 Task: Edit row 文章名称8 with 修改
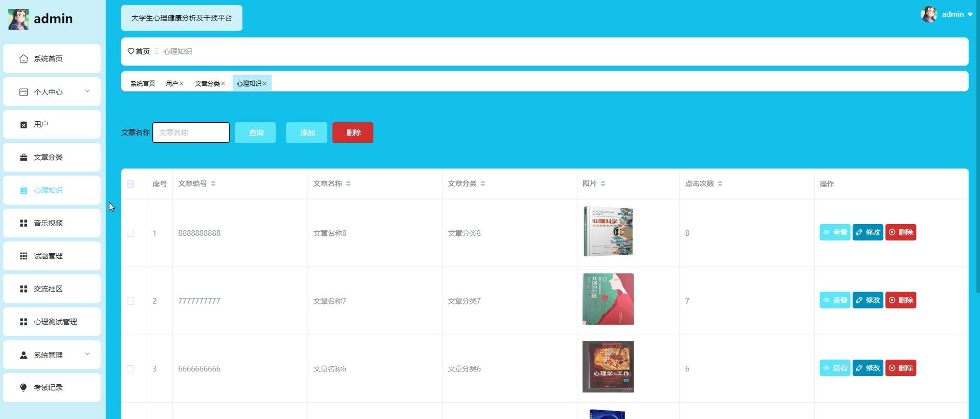868,232
